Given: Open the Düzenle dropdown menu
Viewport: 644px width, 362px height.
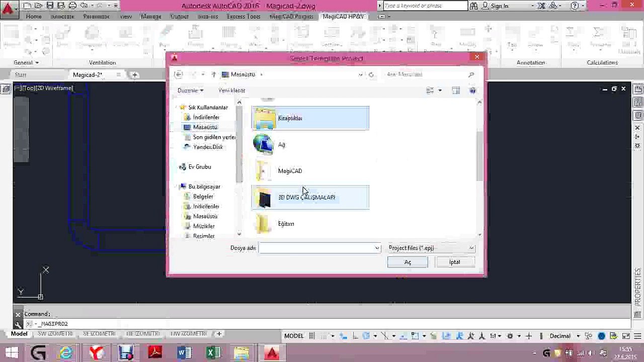Looking at the screenshot, I should pyautogui.click(x=190, y=90).
